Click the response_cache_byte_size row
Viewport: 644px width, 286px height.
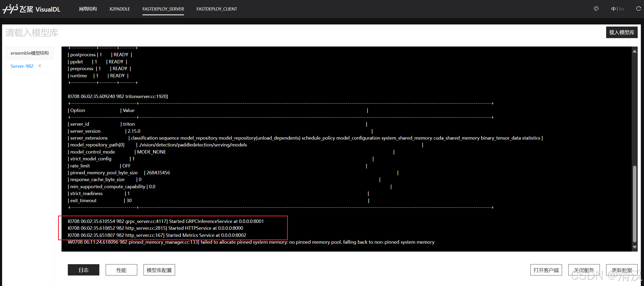224,180
